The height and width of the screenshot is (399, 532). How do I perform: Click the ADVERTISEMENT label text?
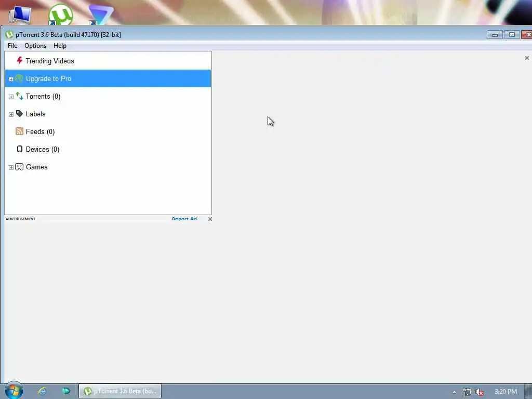click(x=20, y=219)
